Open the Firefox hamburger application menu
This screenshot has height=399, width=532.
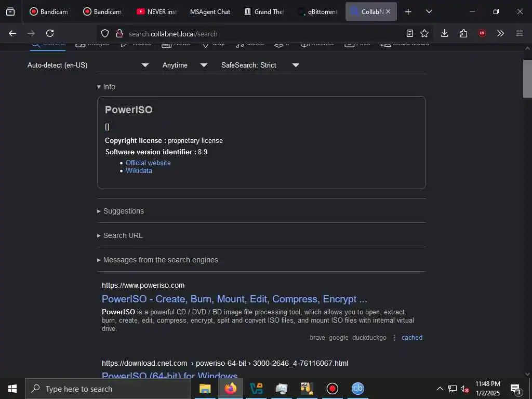[520, 33]
